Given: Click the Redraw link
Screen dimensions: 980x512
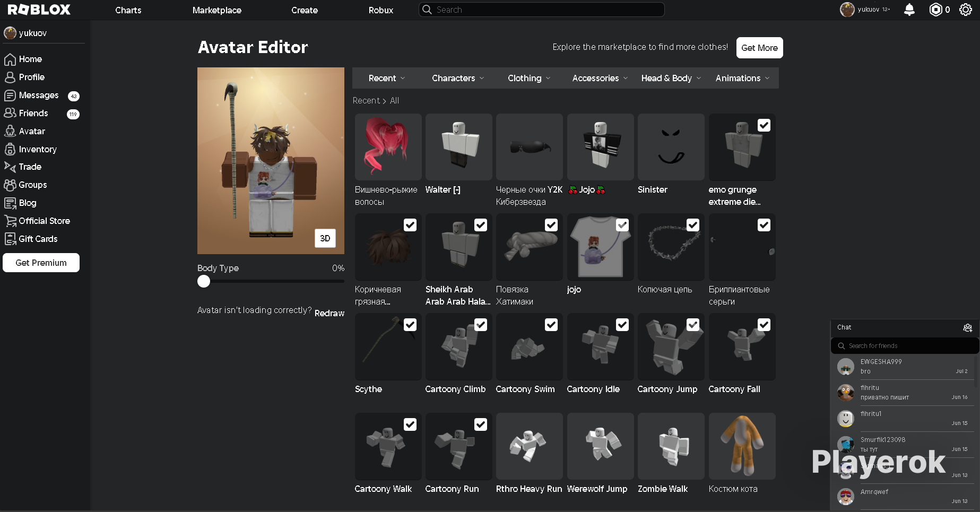Looking at the screenshot, I should point(329,313).
